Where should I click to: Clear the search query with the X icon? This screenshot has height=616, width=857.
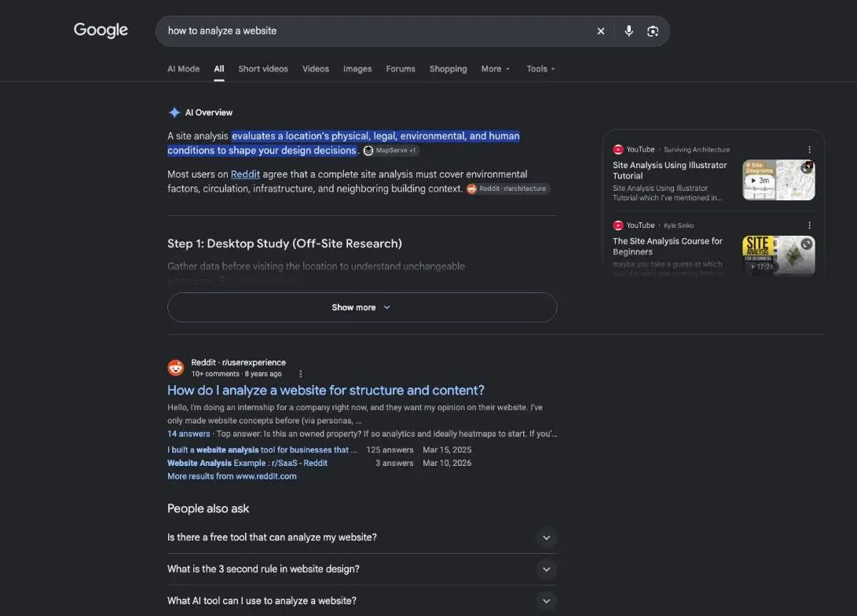click(601, 31)
